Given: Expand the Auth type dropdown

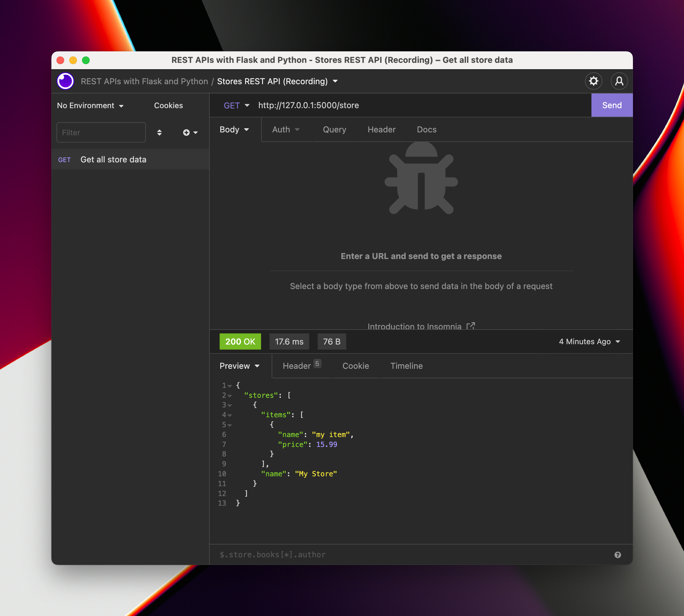Looking at the screenshot, I should [286, 130].
